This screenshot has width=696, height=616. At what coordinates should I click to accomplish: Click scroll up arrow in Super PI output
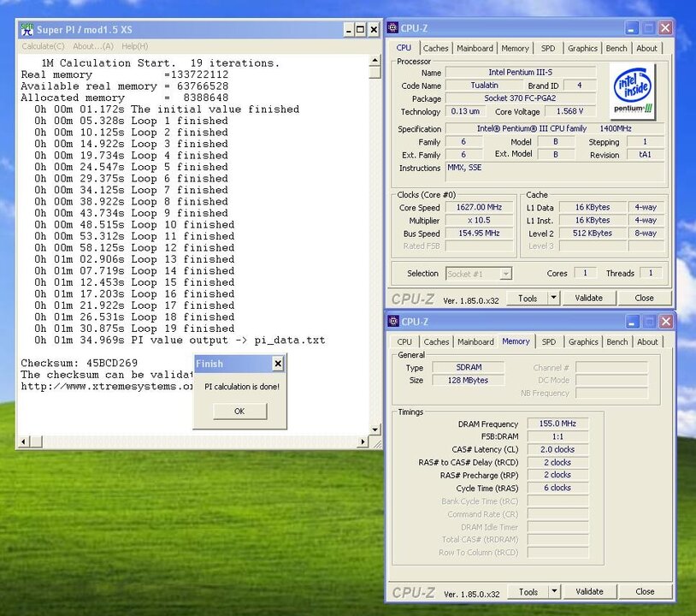pyautogui.click(x=375, y=61)
